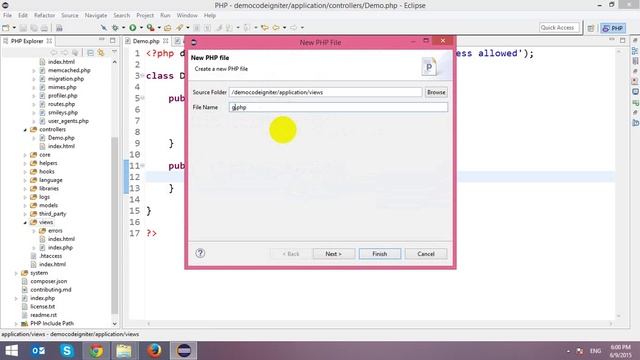
Task: Click the Cancel button in dialog
Action: 426,253
